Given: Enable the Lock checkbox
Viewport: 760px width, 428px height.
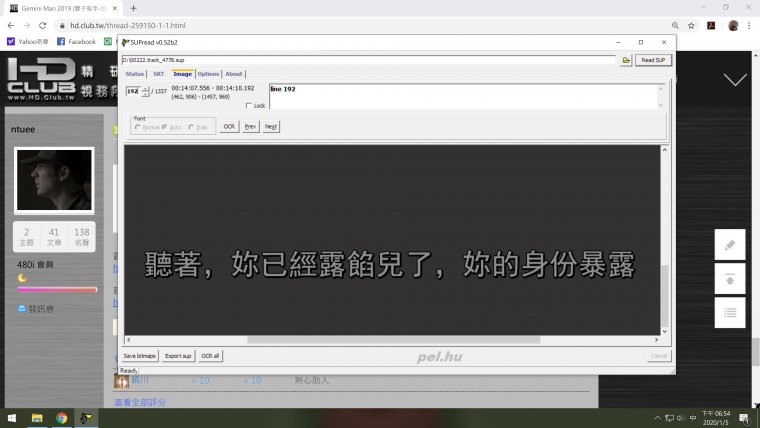Looking at the screenshot, I should pos(249,105).
